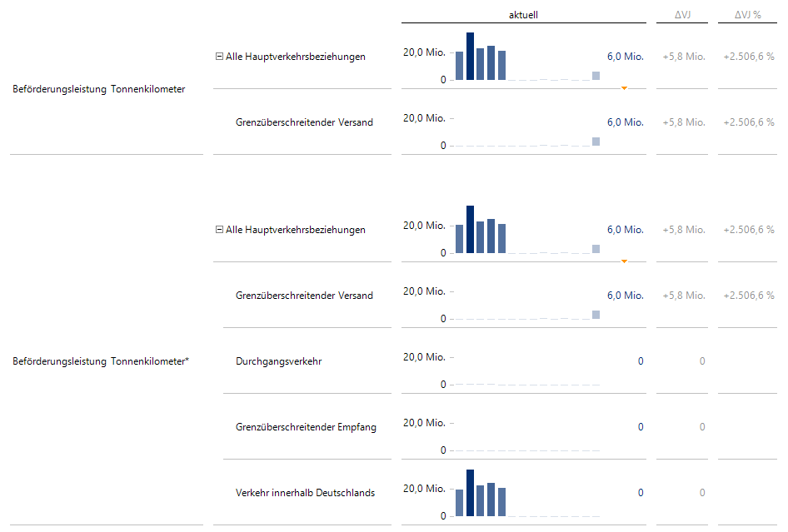Screen dimensions: 788x532
Task: Click the ΔVJ % column header
Action: click(747, 15)
